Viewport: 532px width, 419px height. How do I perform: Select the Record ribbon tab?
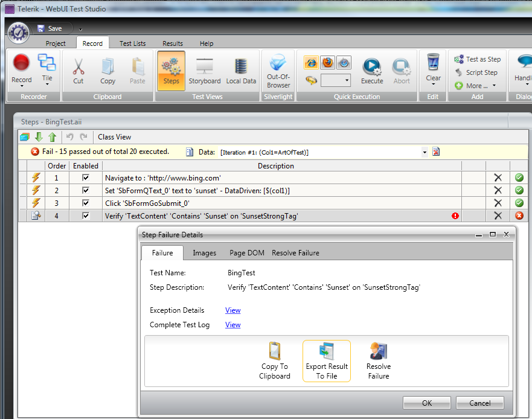point(92,43)
